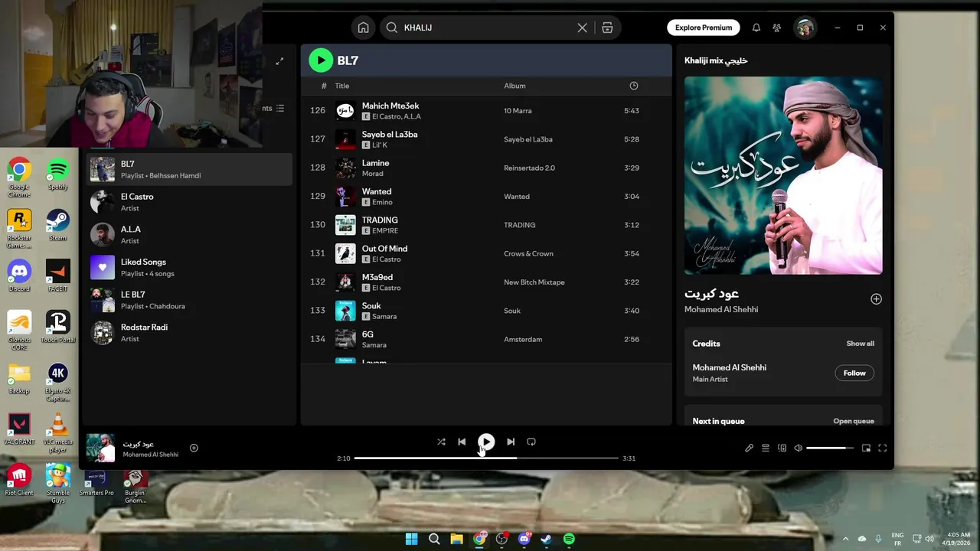980x551 pixels.
Task: Open VLC media player desktop shortcut
Action: pos(58,434)
